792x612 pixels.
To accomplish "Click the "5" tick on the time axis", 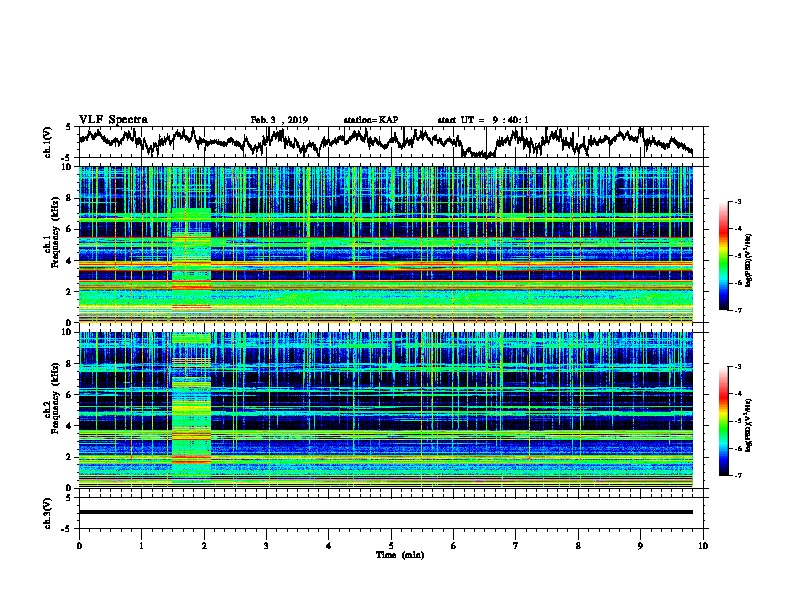I will [x=391, y=545].
